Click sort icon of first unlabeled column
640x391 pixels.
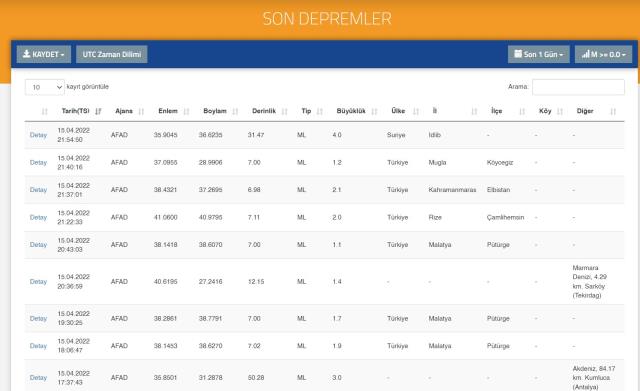coord(44,111)
